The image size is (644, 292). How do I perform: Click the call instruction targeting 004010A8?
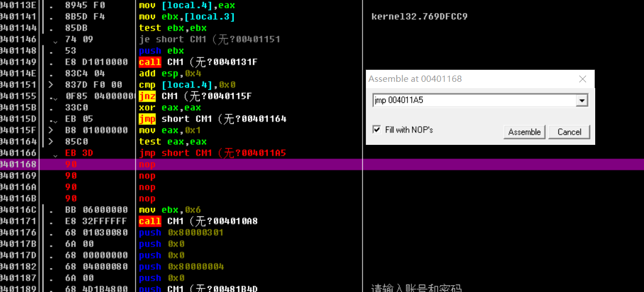[198, 221]
